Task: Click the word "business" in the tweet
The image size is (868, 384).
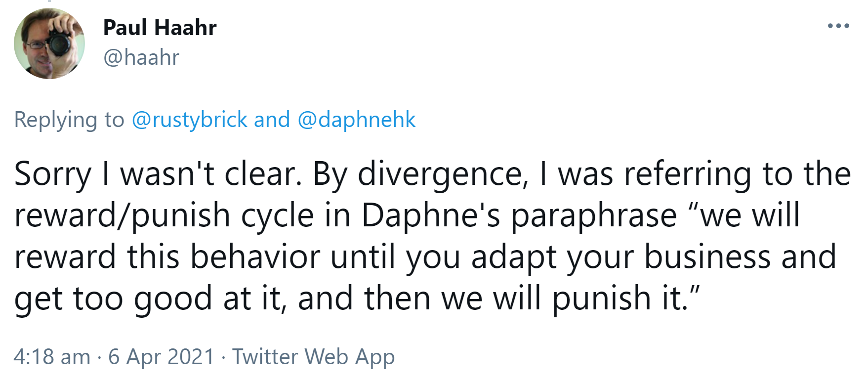Action: [707, 257]
